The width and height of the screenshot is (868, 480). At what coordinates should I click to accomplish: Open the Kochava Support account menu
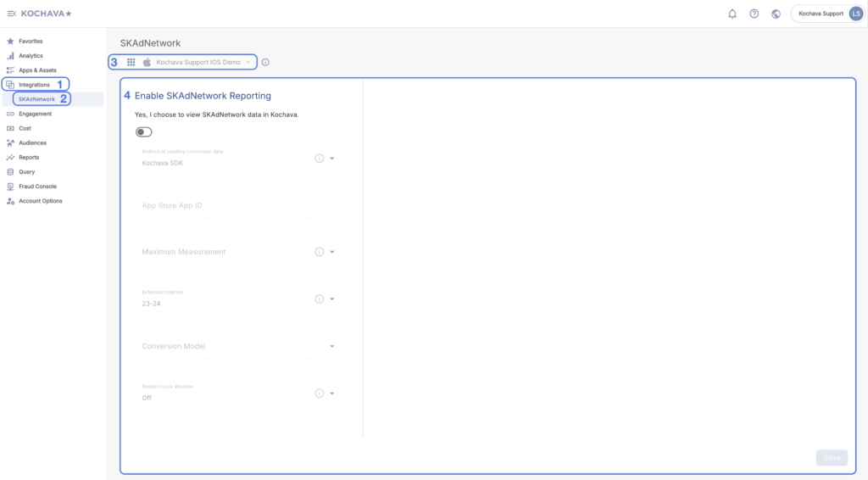point(826,14)
